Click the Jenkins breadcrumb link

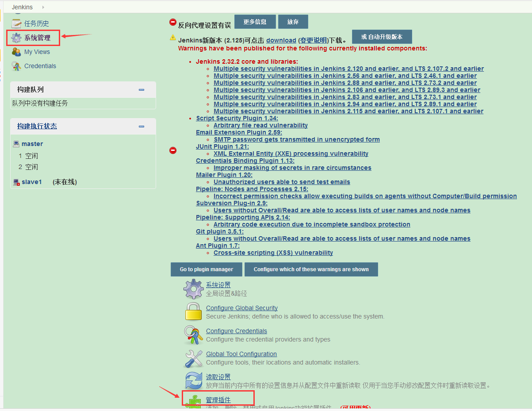tap(22, 7)
